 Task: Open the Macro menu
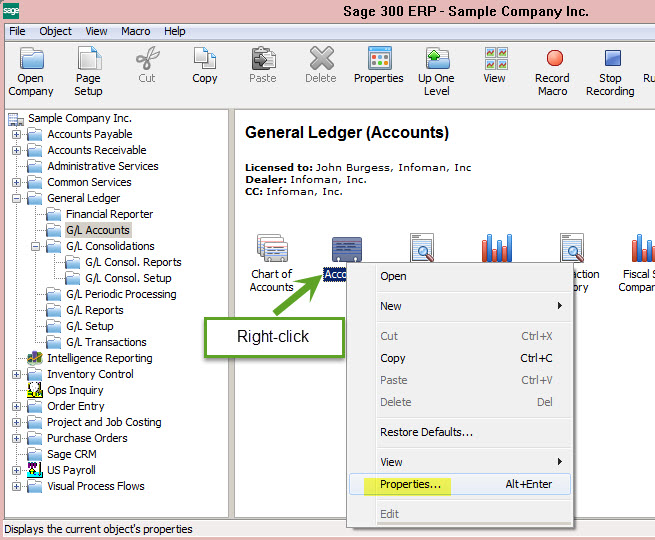[x=135, y=31]
